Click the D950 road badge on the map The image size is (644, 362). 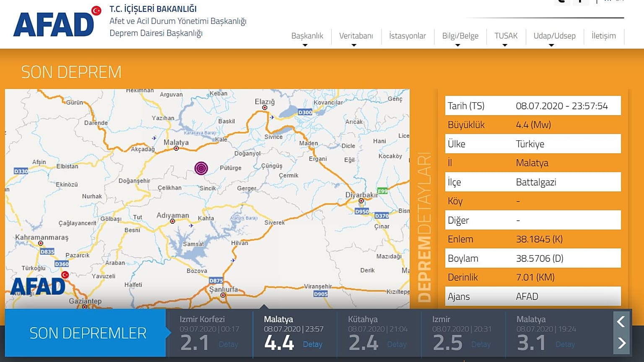click(x=362, y=212)
